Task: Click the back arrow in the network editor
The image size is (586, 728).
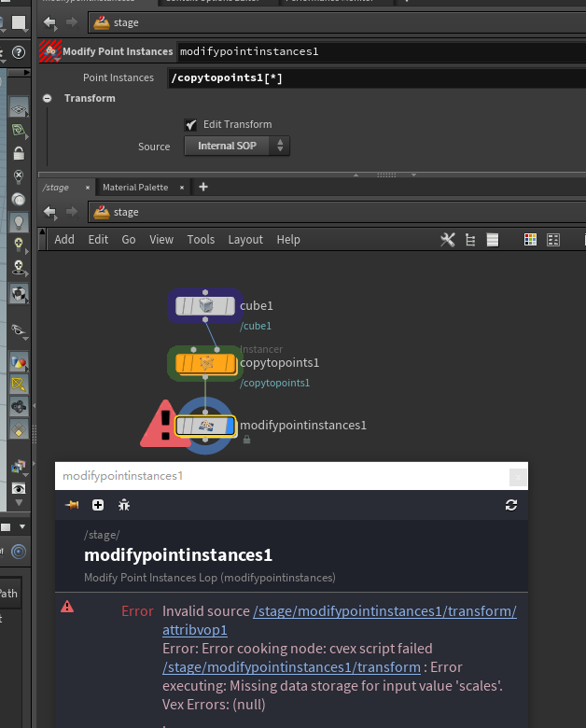Action: [49, 212]
